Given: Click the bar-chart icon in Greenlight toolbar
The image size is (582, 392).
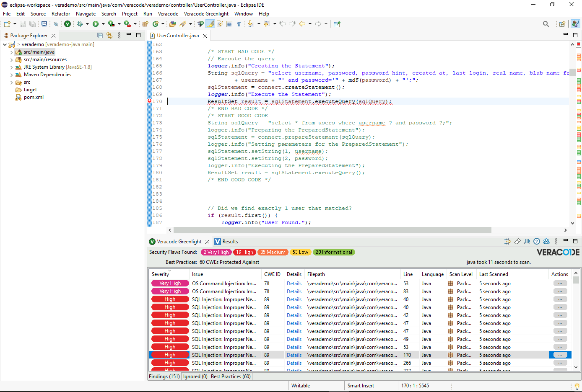Looking at the screenshot, I should [x=527, y=241].
